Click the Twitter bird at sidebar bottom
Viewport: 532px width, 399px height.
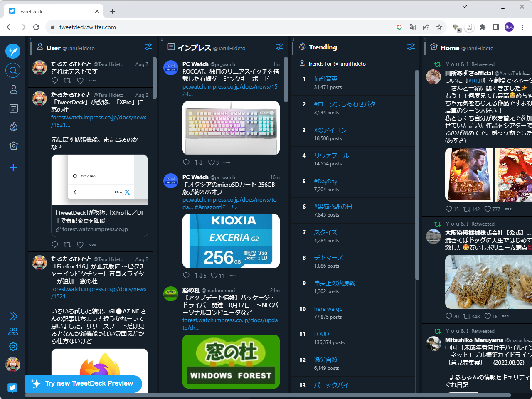13,387
